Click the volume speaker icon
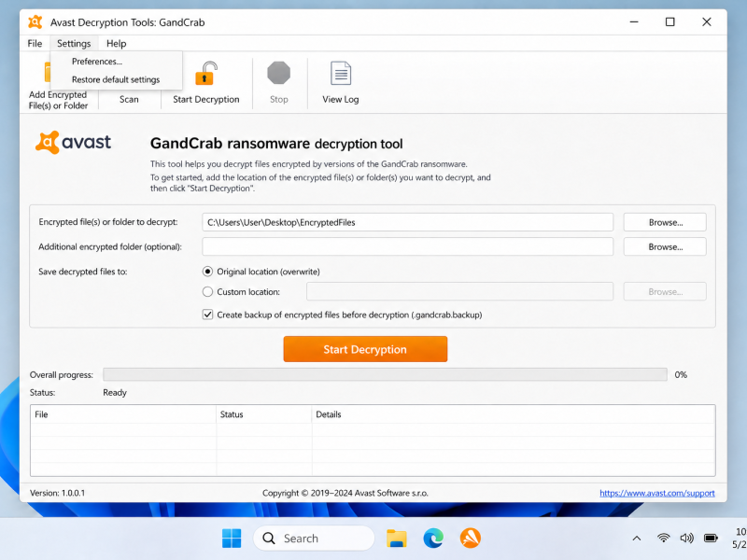Viewport: 747px width, 560px height. (686, 539)
